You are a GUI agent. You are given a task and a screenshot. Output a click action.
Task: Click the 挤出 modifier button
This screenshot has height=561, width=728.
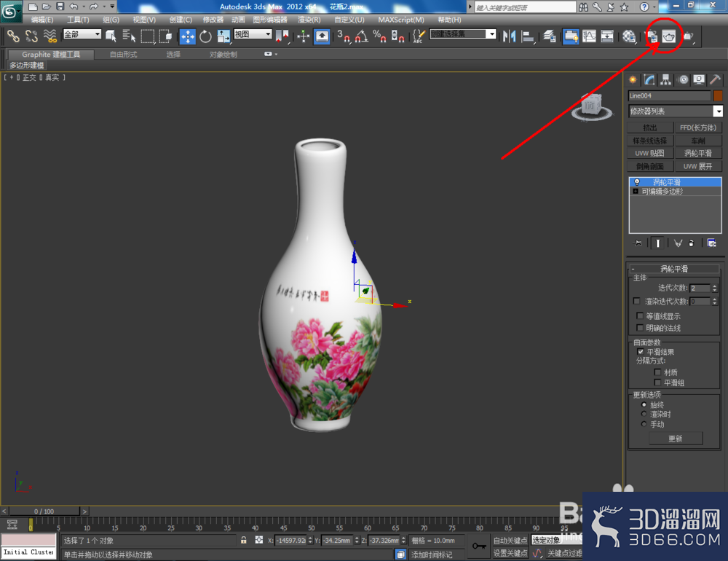650,127
